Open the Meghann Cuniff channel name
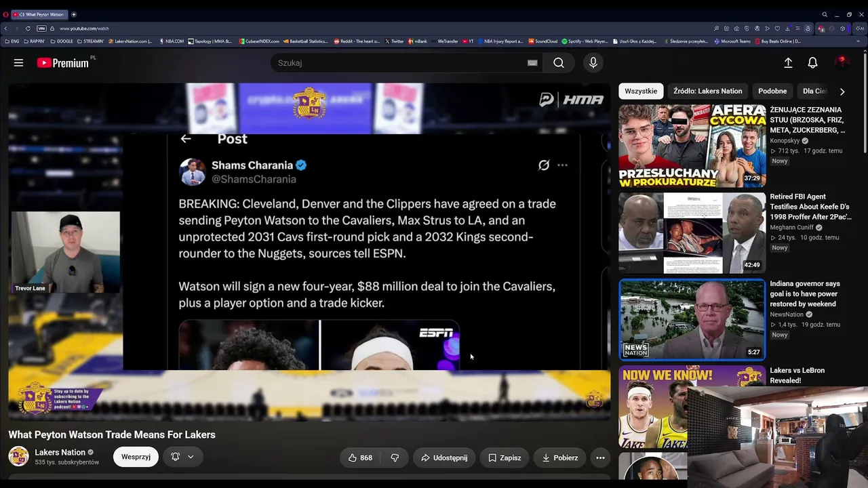This screenshot has width=868, height=488. (x=791, y=228)
